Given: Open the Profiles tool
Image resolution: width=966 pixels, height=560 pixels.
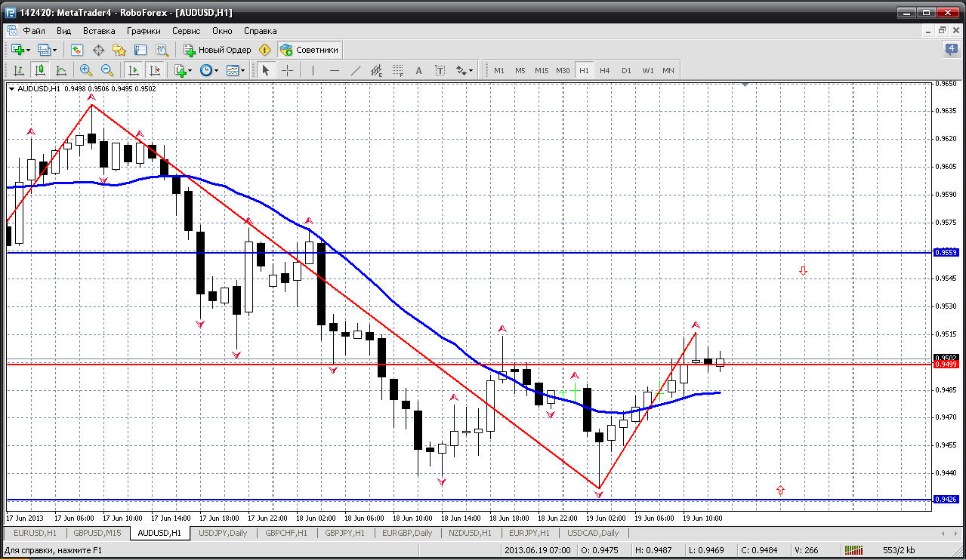Looking at the screenshot, I should [x=44, y=50].
